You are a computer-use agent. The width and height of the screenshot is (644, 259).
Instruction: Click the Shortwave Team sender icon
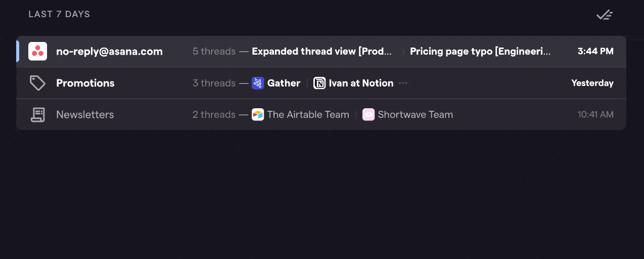[369, 115]
